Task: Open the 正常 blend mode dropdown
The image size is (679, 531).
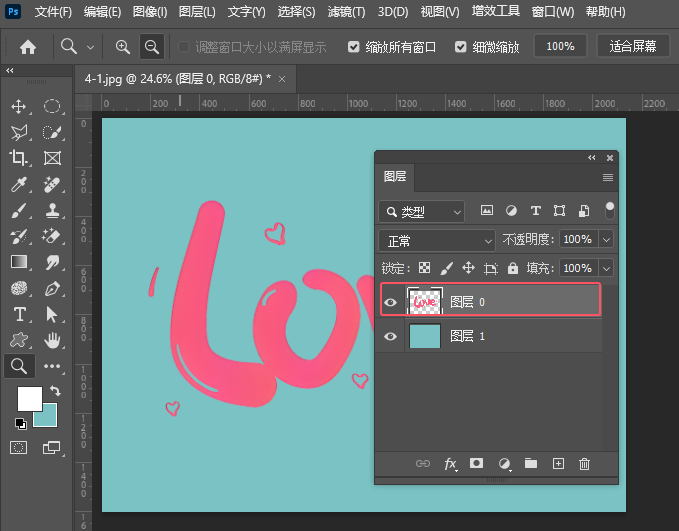Action: pos(436,240)
